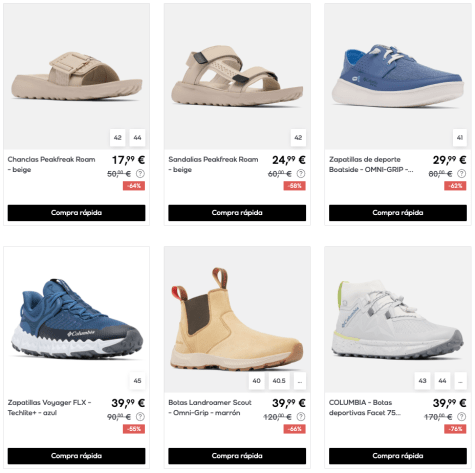Open price info icon for Chanclas Peakfreak Roam
Screen dimensions: 475x473
[x=140, y=174]
